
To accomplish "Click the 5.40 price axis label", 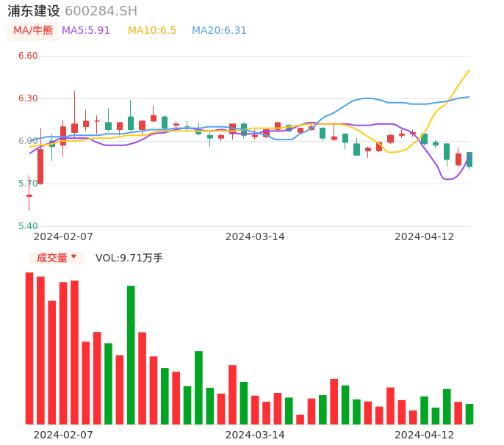I will tap(28, 226).
